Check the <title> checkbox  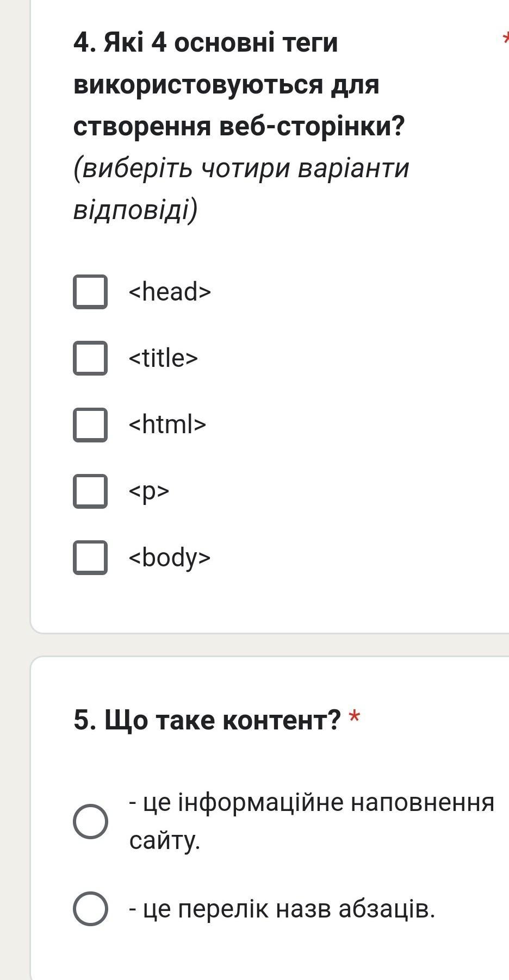click(x=90, y=358)
